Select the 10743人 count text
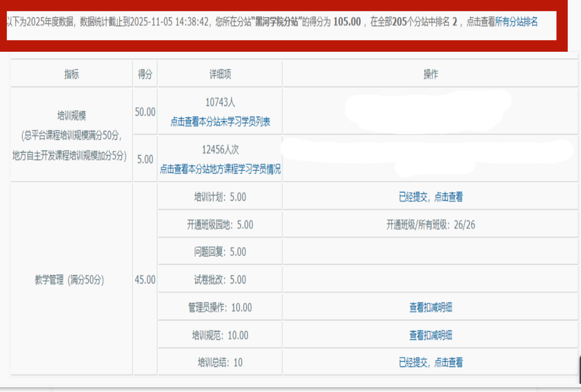 pyautogui.click(x=220, y=103)
